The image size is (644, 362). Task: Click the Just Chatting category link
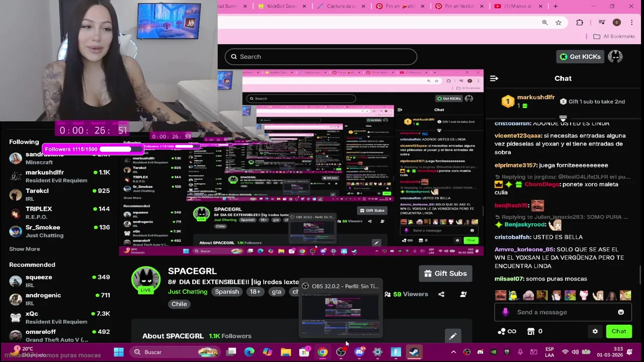188,292
